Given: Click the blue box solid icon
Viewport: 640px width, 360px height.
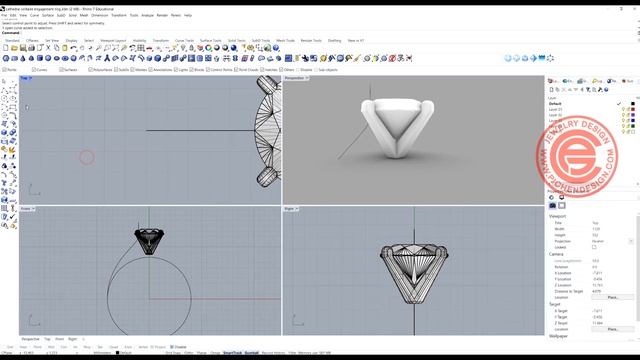Looking at the screenshot, I should pos(40,58).
